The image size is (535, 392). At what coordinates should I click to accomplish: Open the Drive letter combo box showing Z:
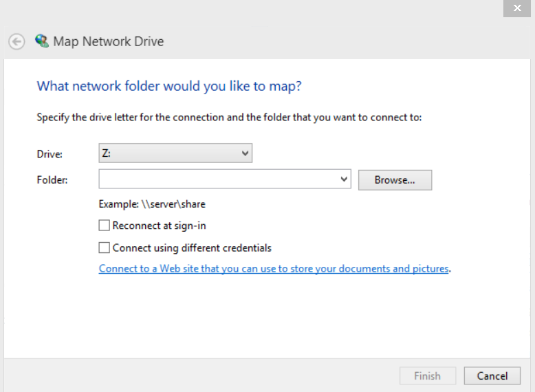[175, 153]
